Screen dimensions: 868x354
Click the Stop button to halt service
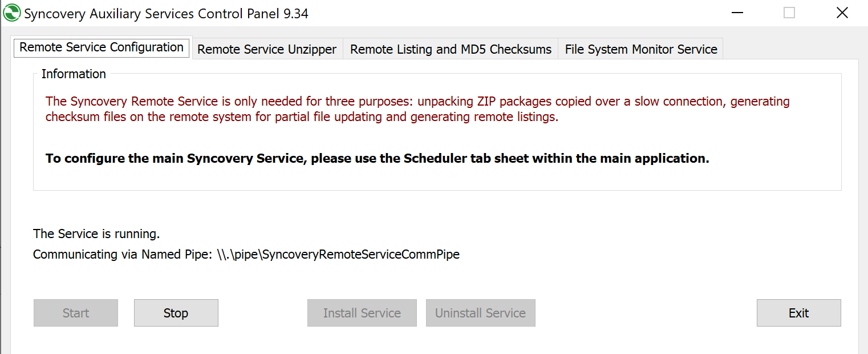click(x=176, y=313)
